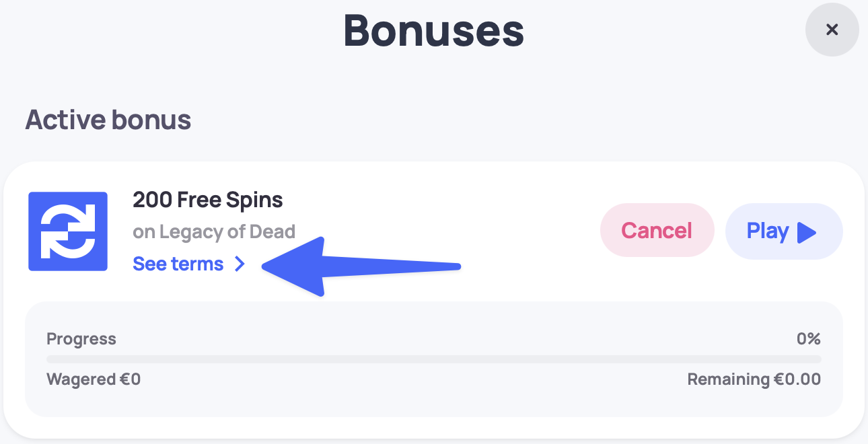Close the Bonuses dialog with the X
The image size is (868, 444).
pos(832,30)
